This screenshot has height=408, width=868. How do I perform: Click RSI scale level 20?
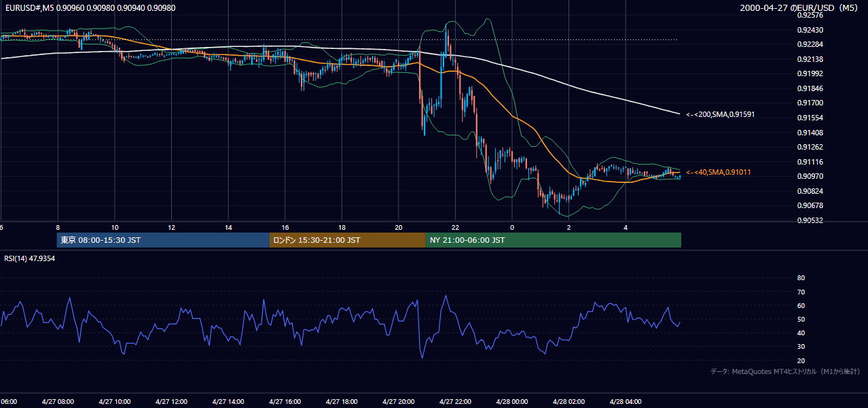pyautogui.click(x=801, y=360)
